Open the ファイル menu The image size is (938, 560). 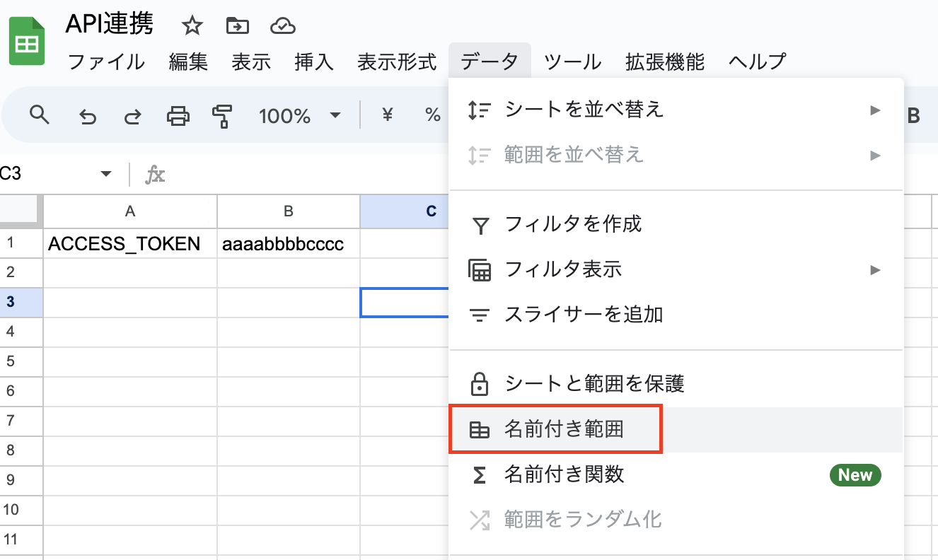(x=106, y=62)
